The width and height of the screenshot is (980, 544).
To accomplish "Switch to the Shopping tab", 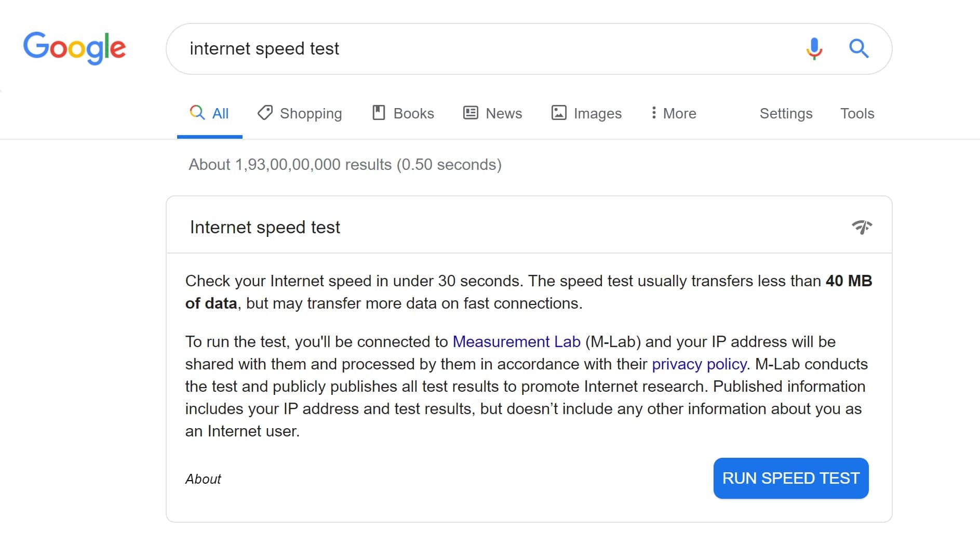I will [311, 113].
